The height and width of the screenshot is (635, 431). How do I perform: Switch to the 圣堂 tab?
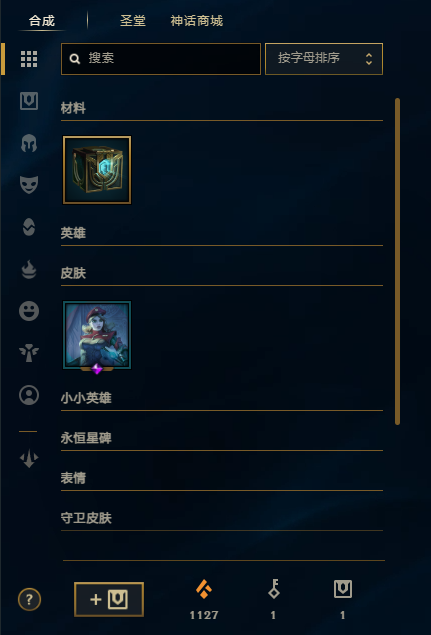tap(133, 21)
